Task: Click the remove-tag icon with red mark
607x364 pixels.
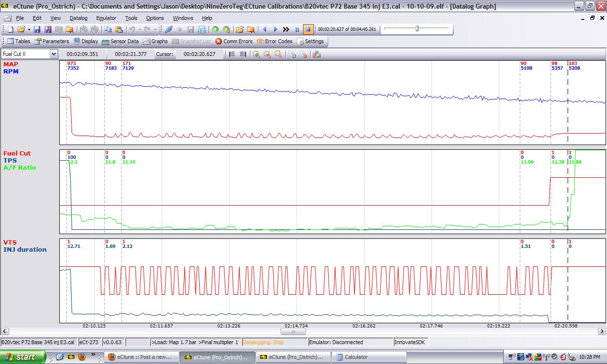Action: point(303,54)
